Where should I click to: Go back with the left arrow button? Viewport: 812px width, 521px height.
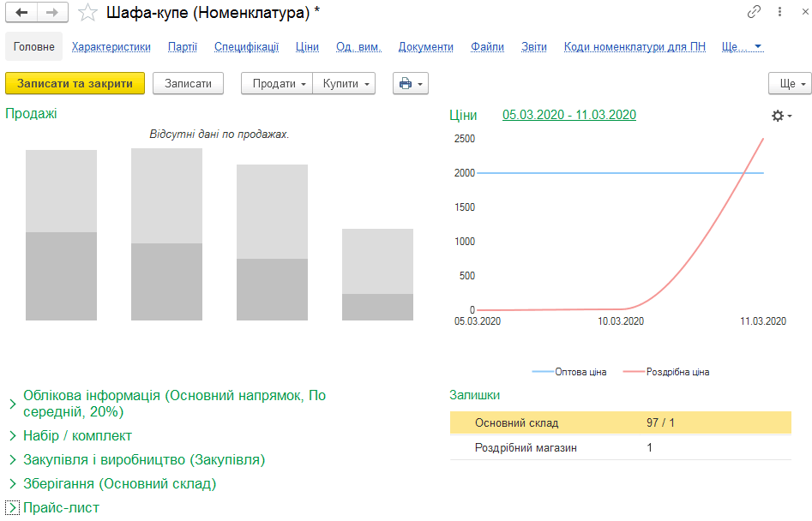(x=21, y=12)
